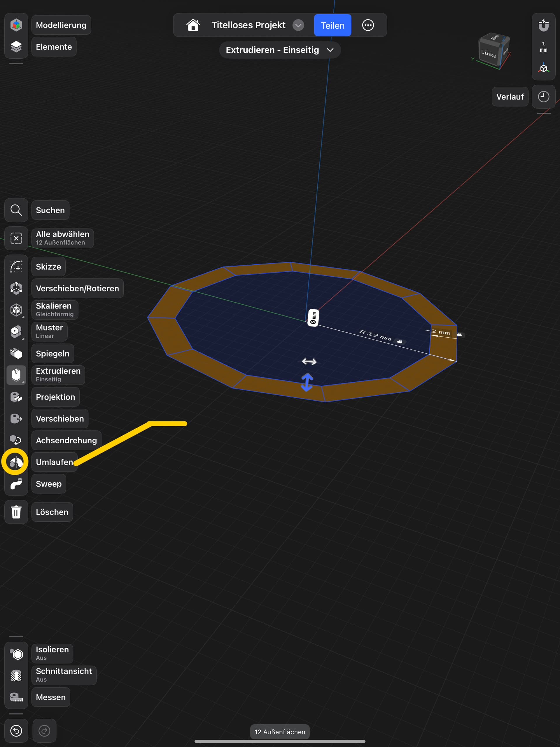This screenshot has height=747, width=560.
Task: Click the Teilen share button
Action: [332, 25]
